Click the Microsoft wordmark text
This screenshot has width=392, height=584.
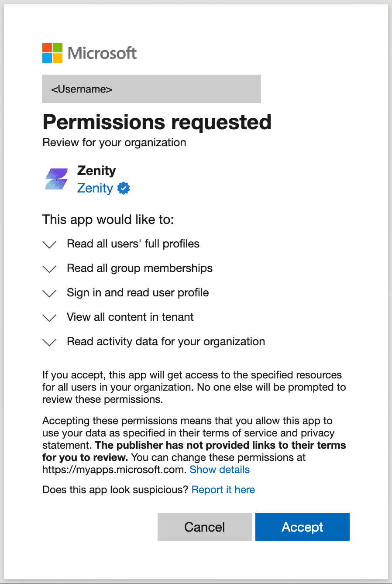click(x=102, y=53)
